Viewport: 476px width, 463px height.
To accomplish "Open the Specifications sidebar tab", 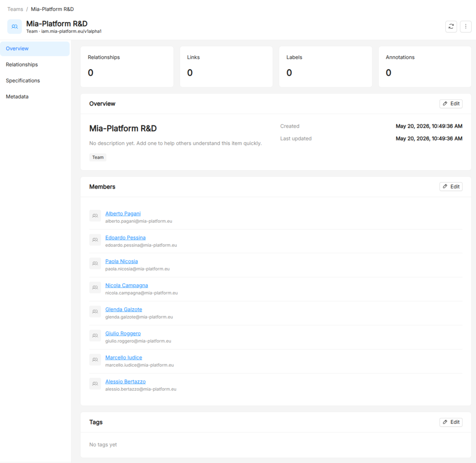I will 35,81.
